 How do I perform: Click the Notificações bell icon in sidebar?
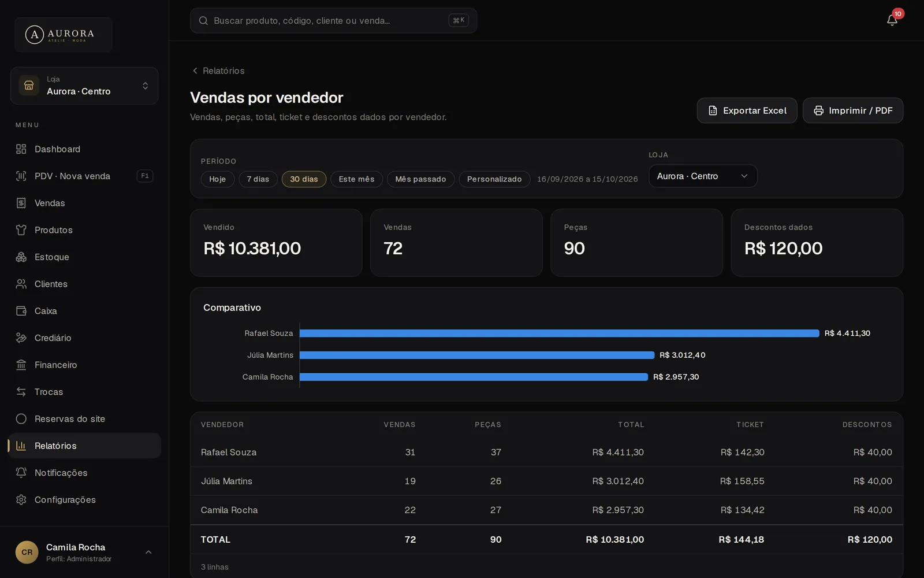point(21,473)
